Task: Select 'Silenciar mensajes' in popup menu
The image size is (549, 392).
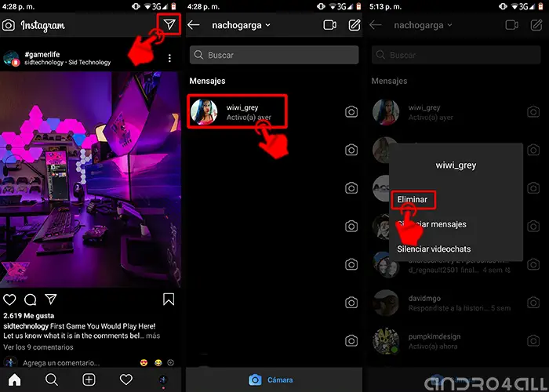Action: point(431,224)
